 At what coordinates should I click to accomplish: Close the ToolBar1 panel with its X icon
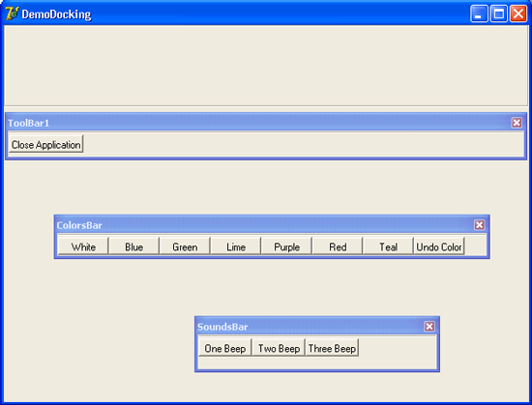[x=517, y=123]
